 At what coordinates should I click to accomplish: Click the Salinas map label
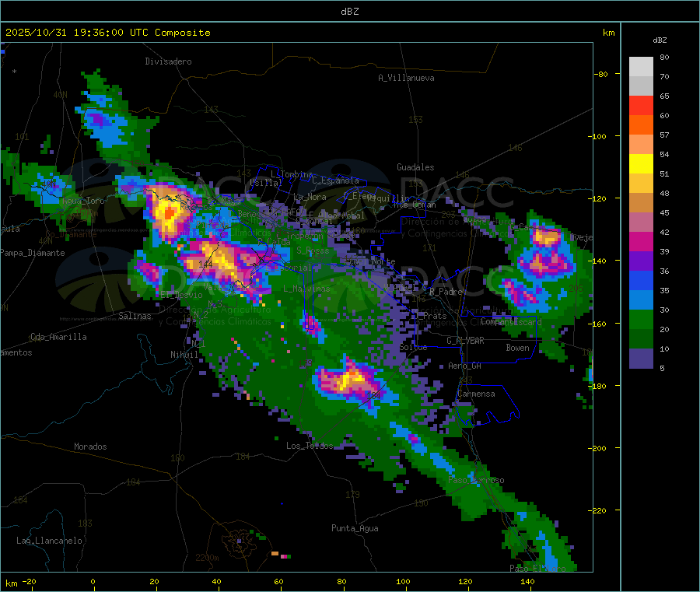point(135,316)
